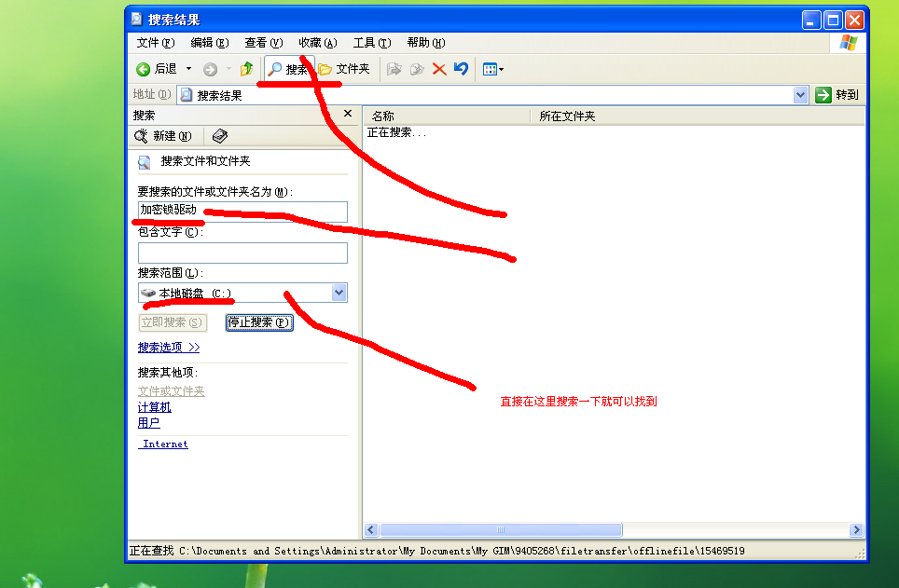Toggle the Search (搜索) toolbar button
This screenshot has width=899, height=588.
click(289, 69)
